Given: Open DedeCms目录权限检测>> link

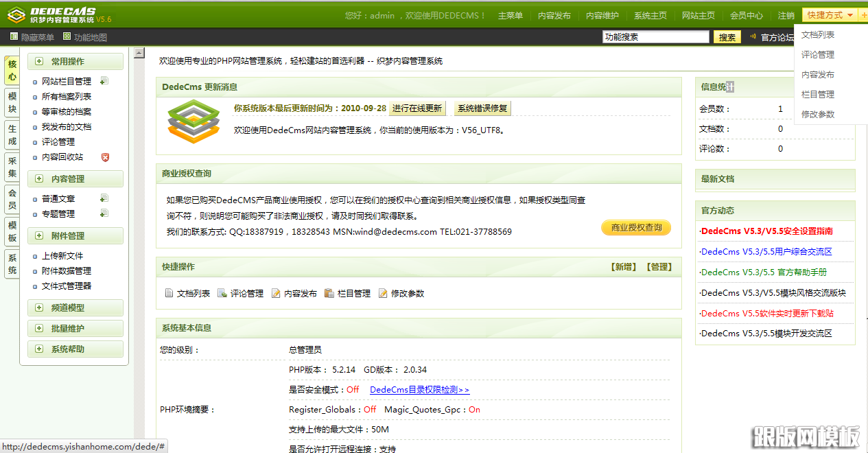Looking at the screenshot, I should tap(419, 389).
